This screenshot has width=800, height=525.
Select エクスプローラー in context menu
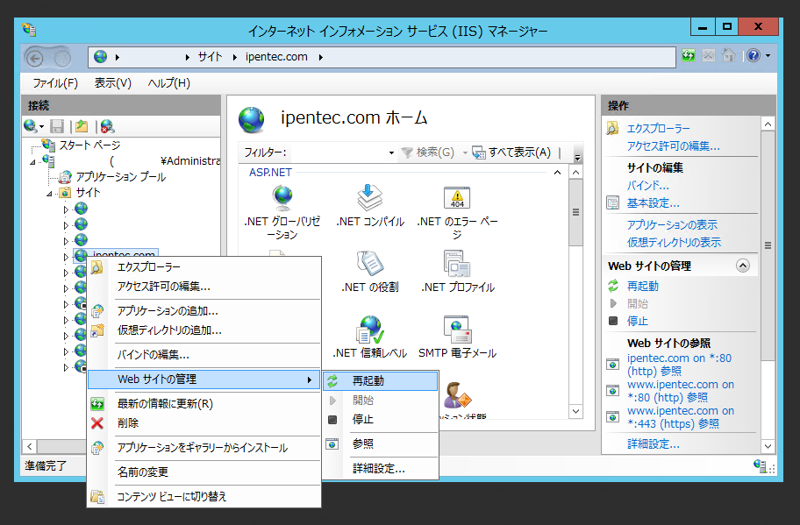click(x=204, y=267)
